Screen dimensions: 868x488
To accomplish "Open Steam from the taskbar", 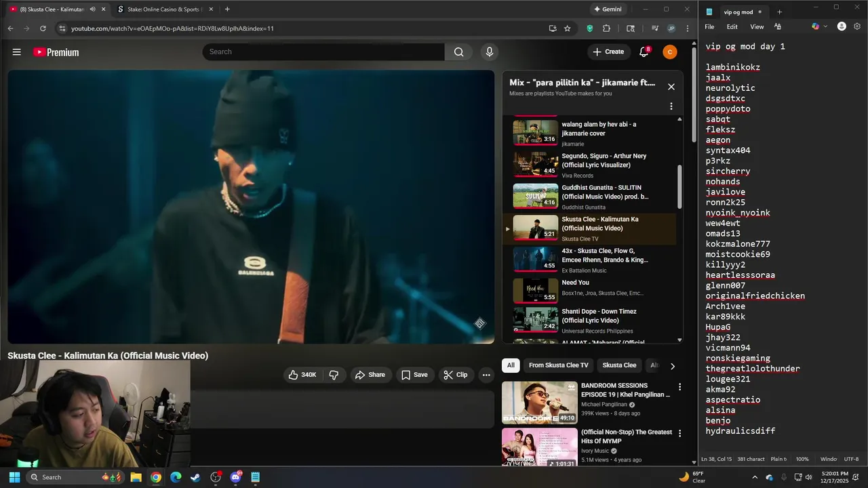I will [x=195, y=477].
